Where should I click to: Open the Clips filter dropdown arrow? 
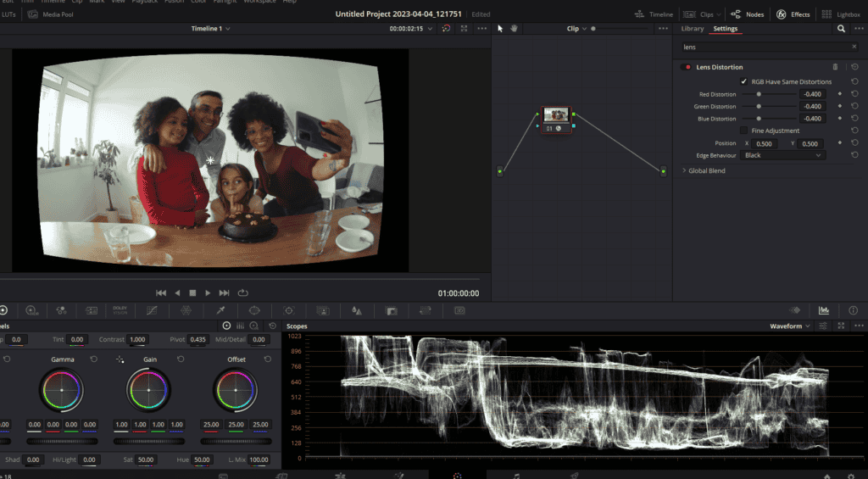coord(719,14)
